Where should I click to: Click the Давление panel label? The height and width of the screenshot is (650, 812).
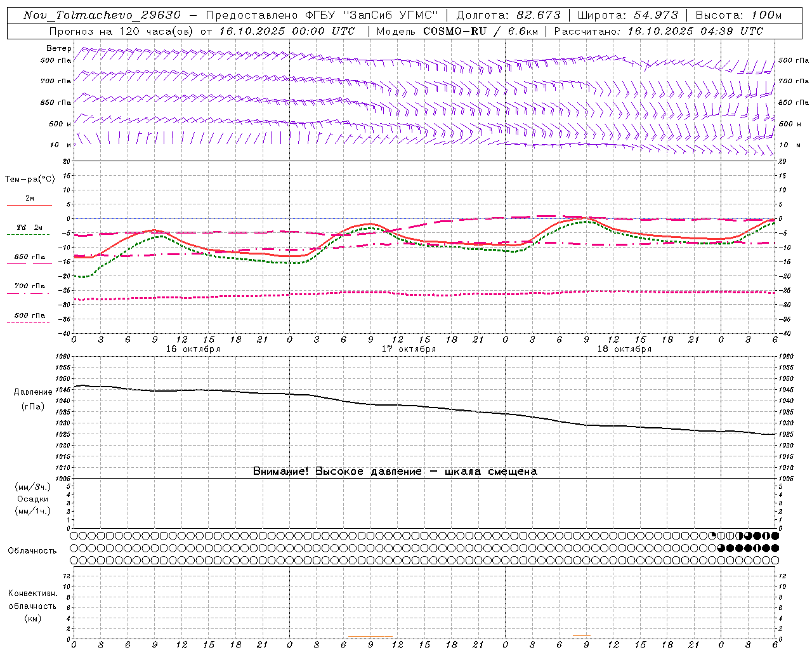point(33,392)
